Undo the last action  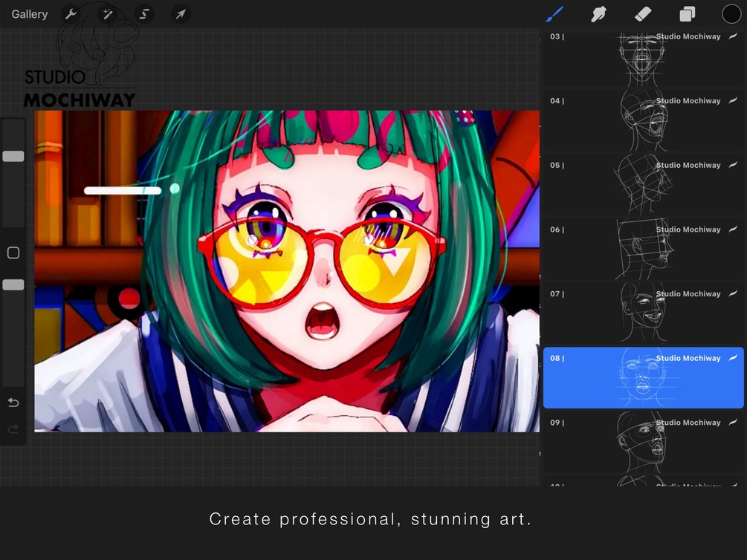click(13, 403)
